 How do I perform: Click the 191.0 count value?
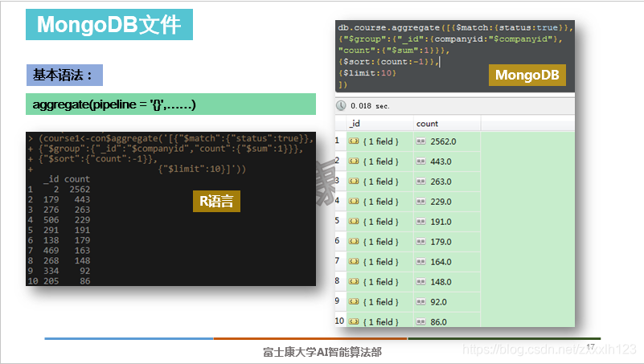(x=441, y=222)
